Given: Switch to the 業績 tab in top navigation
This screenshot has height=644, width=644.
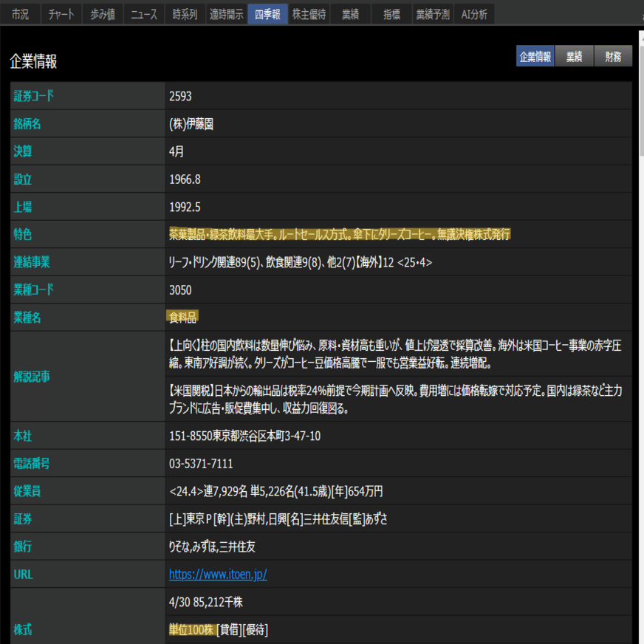Looking at the screenshot, I should click(349, 13).
